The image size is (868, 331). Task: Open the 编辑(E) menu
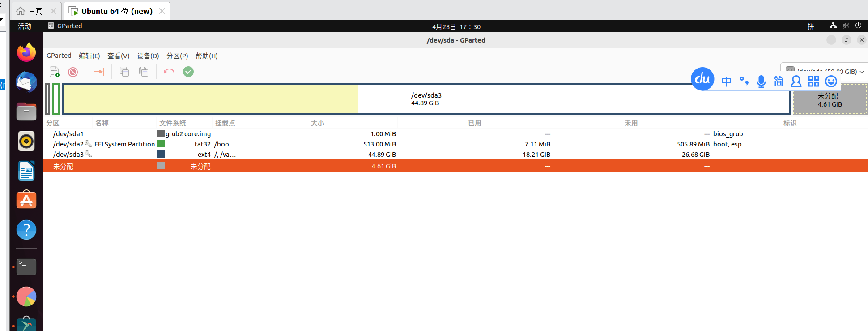coord(89,56)
